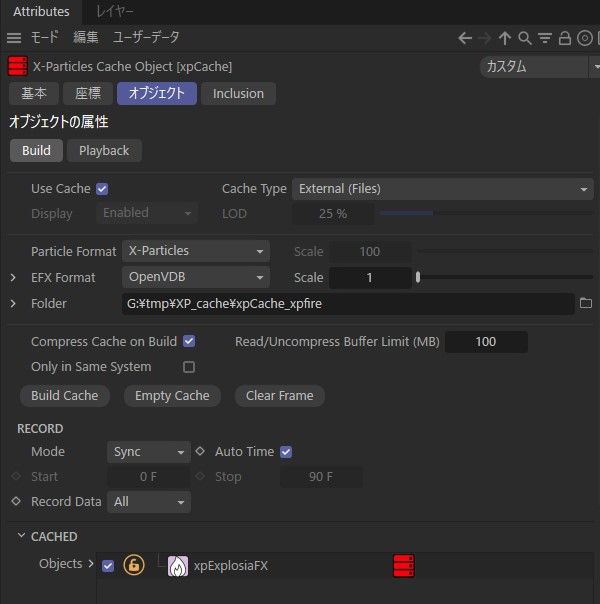Open the カスタム layout dropdown

(x=538, y=67)
